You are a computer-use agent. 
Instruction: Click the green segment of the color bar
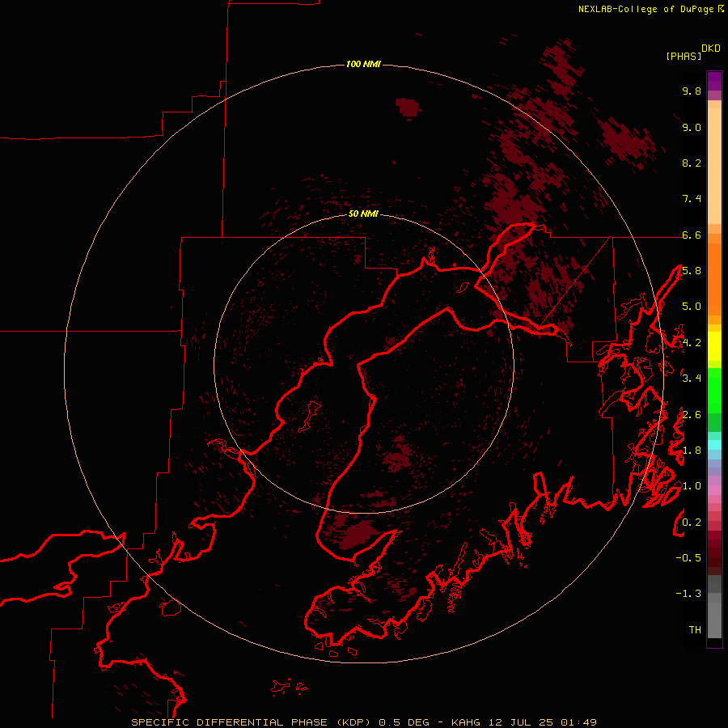(x=714, y=390)
